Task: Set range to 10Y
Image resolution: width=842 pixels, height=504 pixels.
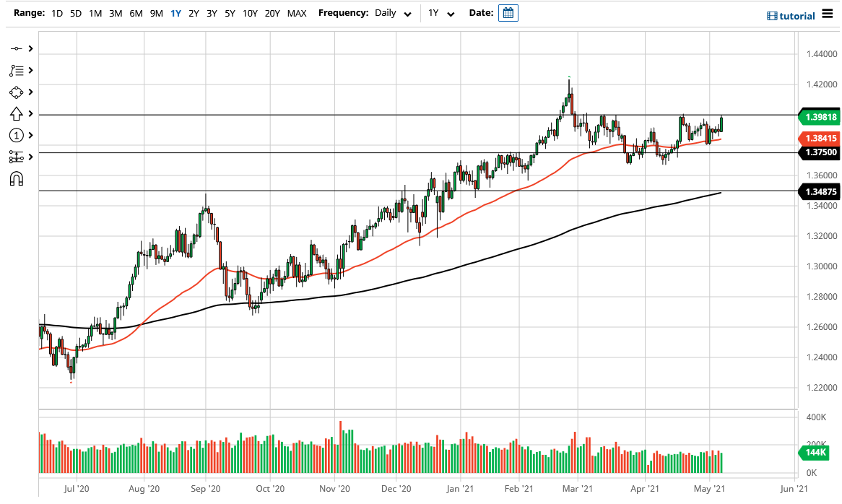Action: pyautogui.click(x=250, y=14)
